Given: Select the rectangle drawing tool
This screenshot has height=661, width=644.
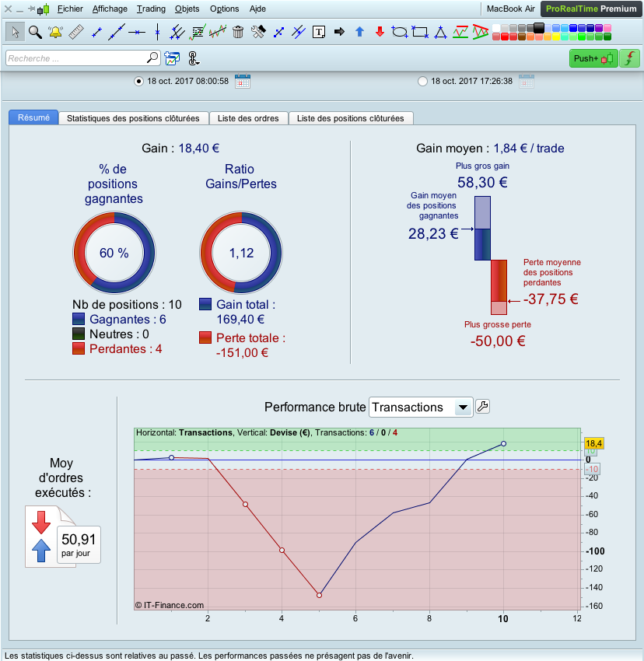Looking at the screenshot, I should [x=420, y=32].
